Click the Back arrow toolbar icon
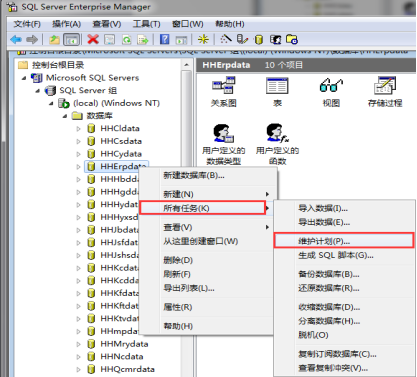The height and width of the screenshot is (377, 417). (x=16, y=40)
